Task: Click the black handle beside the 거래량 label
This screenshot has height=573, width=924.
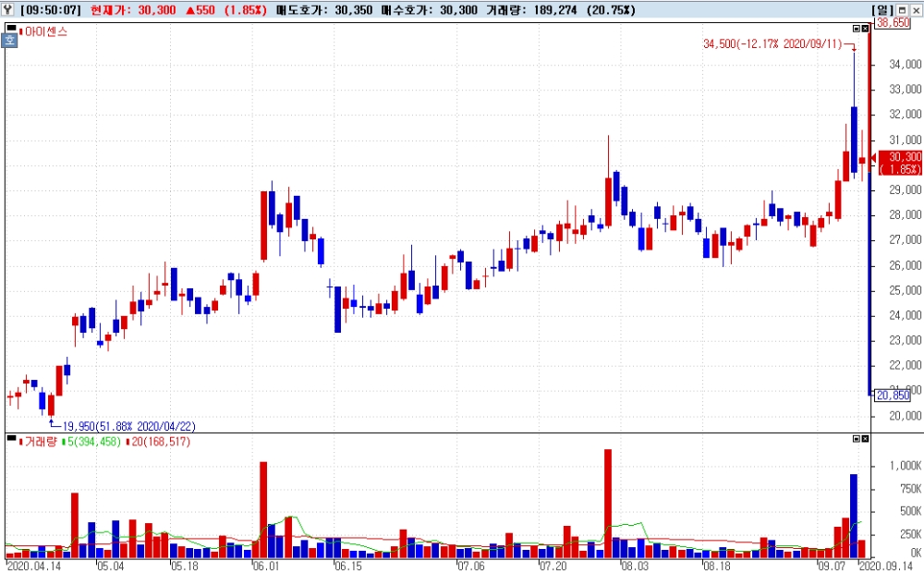Action: pyautogui.click(x=11, y=438)
